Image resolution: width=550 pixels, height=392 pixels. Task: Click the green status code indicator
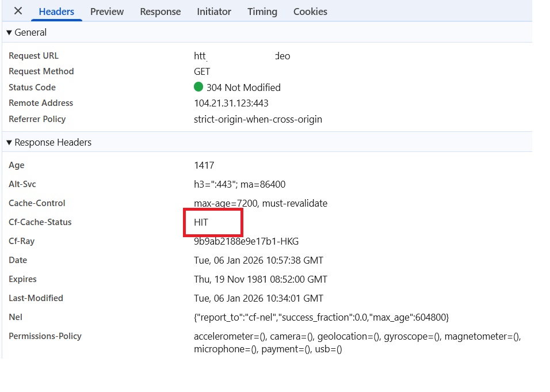click(198, 87)
